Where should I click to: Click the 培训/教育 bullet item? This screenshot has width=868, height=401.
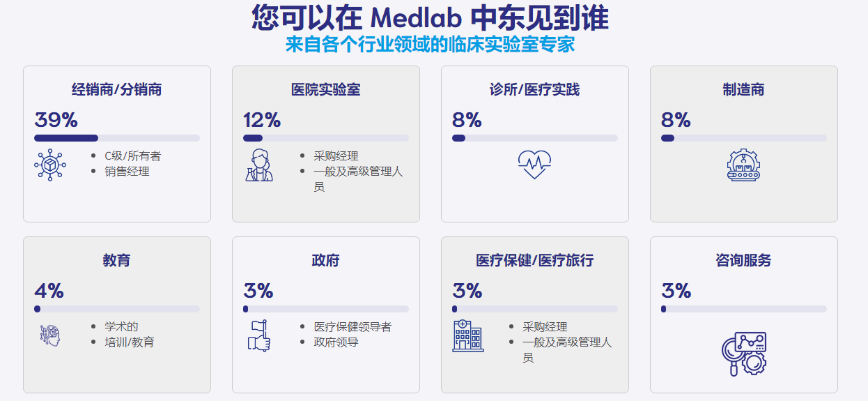tap(130, 342)
